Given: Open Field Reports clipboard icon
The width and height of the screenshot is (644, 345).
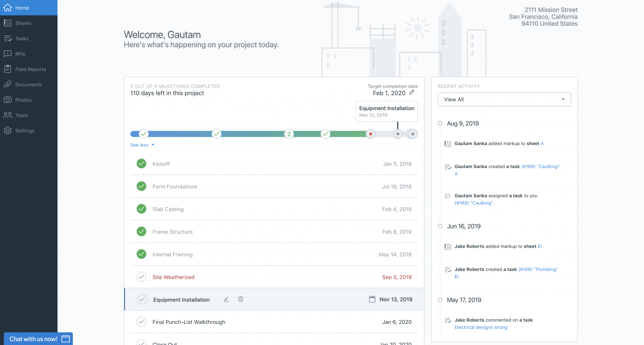Looking at the screenshot, I should tap(8, 69).
